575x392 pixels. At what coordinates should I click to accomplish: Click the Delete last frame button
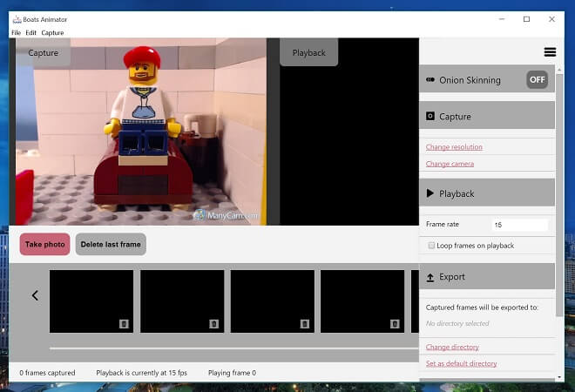[111, 244]
